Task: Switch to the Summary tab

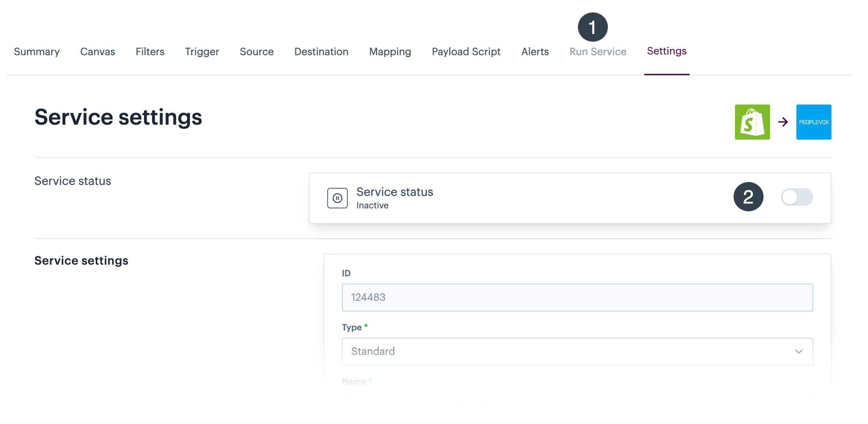Action: [37, 52]
